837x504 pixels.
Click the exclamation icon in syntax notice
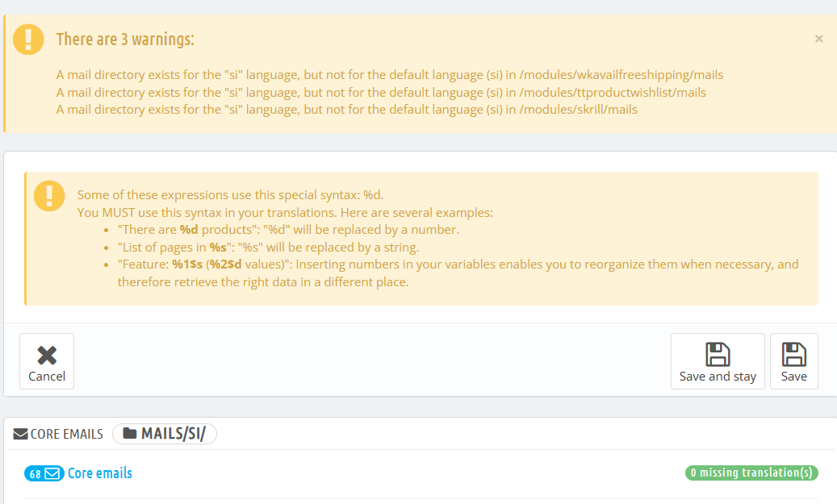pyautogui.click(x=50, y=195)
